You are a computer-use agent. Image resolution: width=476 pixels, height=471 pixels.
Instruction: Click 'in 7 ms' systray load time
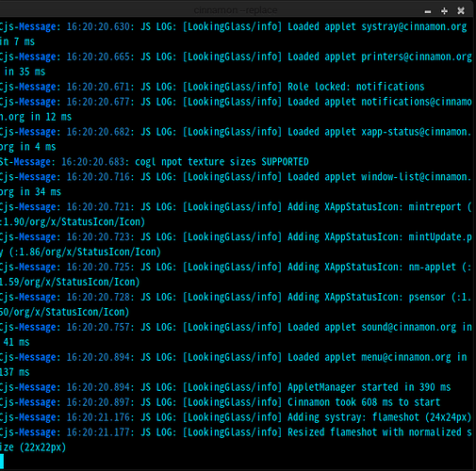click(17, 41)
